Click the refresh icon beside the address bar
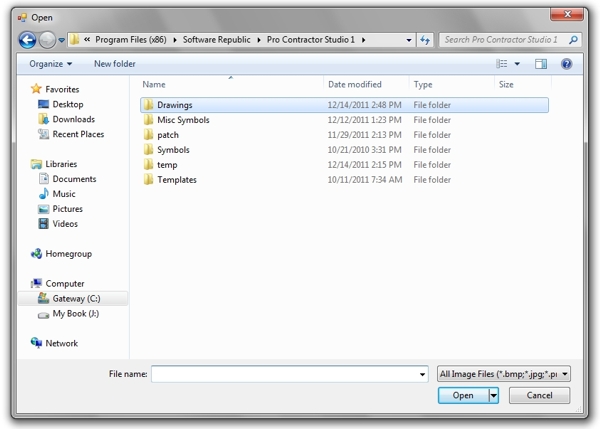Image resolution: width=600 pixels, height=429 pixels. (x=425, y=40)
